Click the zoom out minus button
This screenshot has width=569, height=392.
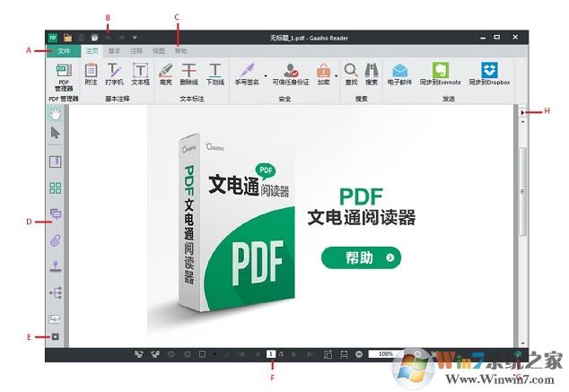pos(359,354)
